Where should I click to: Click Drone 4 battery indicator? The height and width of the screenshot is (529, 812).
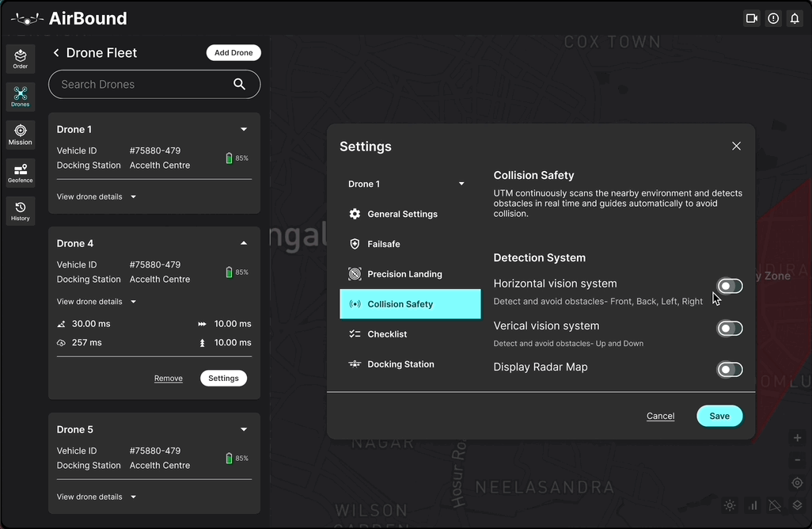tap(237, 272)
